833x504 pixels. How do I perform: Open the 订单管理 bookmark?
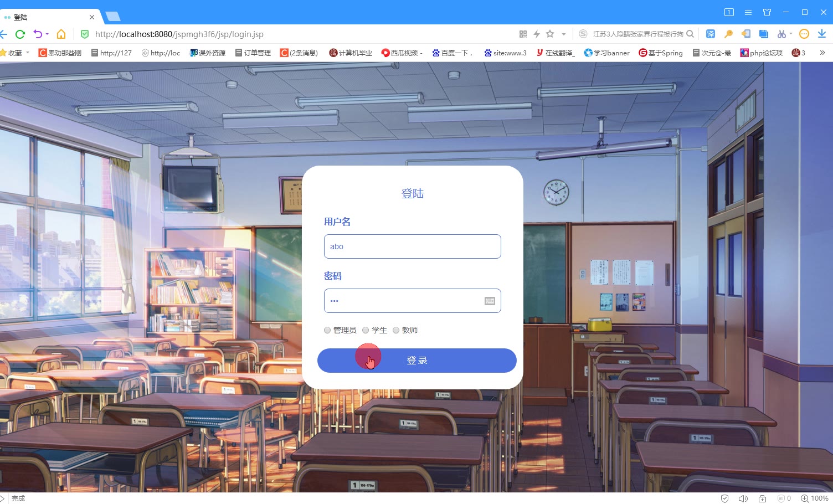pyautogui.click(x=253, y=53)
